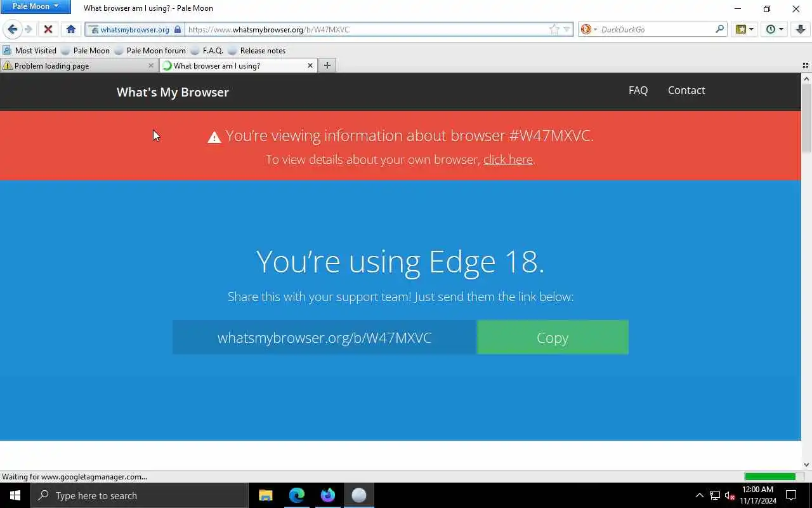Click the share prompt about support team

[x=400, y=297]
